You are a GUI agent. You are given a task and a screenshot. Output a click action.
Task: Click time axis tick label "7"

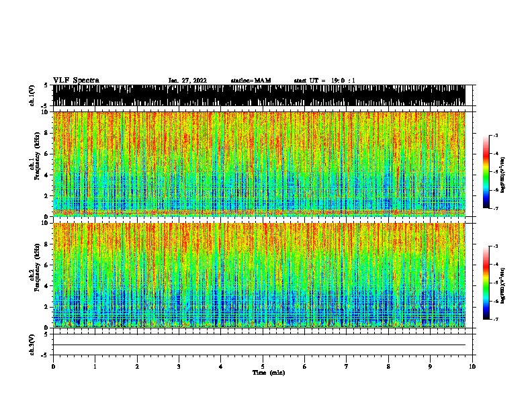(347, 367)
